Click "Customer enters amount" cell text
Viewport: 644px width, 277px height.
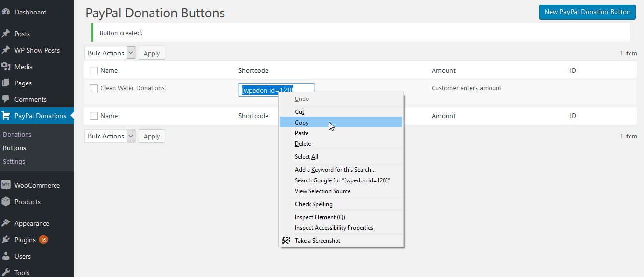466,88
